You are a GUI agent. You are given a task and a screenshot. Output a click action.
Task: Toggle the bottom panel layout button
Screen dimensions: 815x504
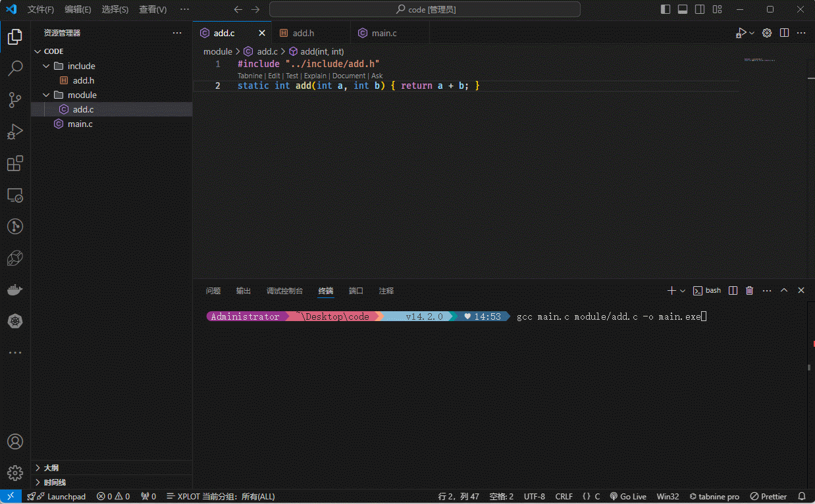click(683, 9)
